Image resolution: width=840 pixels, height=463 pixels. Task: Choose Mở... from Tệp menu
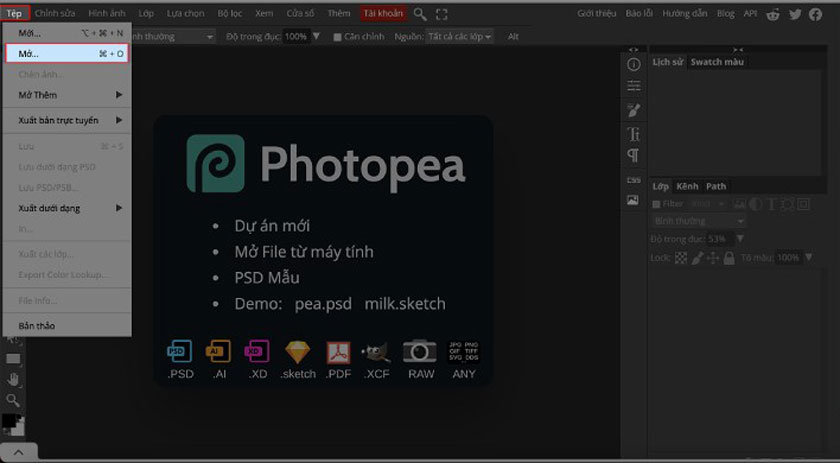pos(67,54)
